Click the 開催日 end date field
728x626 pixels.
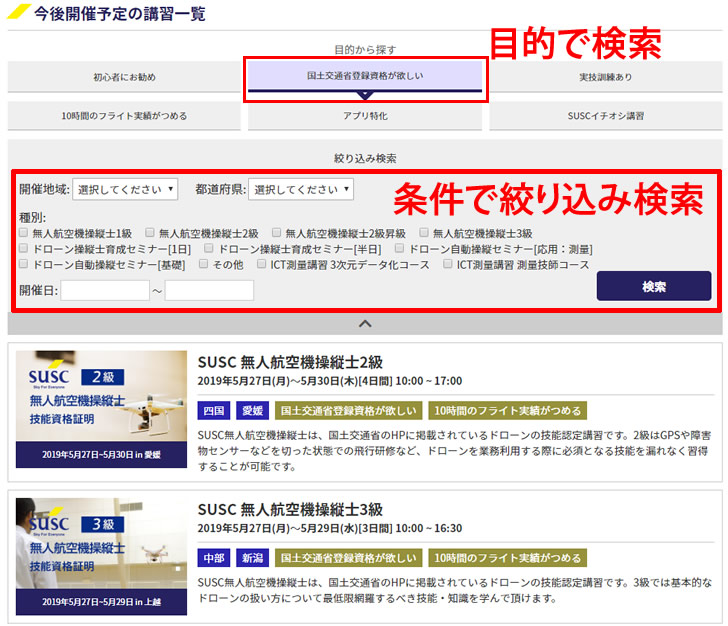coord(209,291)
